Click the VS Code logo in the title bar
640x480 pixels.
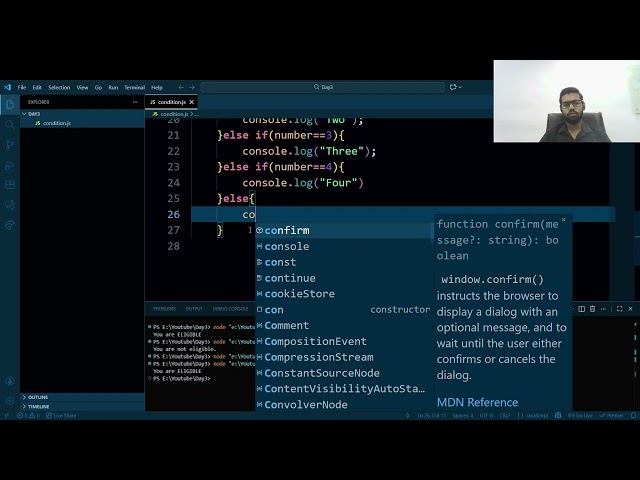pyautogui.click(x=7, y=87)
